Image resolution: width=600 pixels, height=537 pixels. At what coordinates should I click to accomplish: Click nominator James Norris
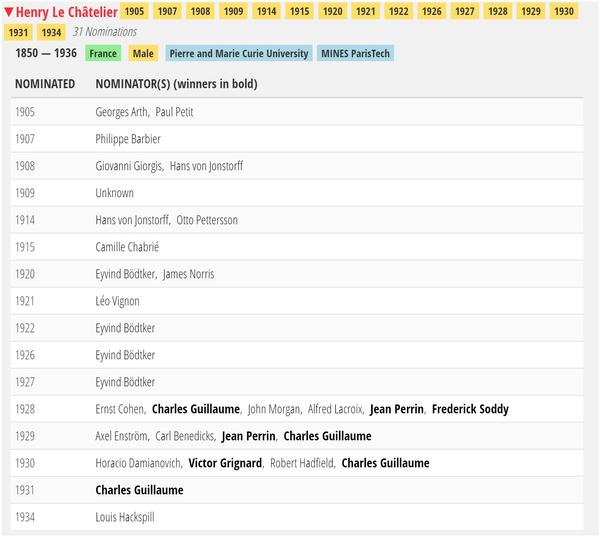click(x=188, y=274)
